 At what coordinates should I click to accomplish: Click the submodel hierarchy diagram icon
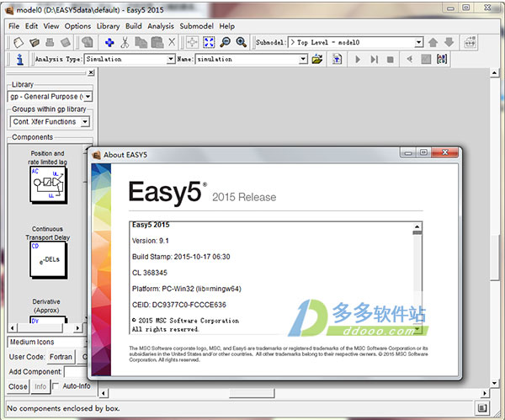pos(470,42)
